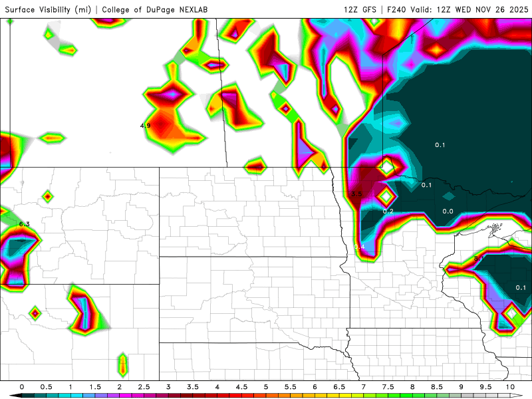Click legend label "7.5"

click(388, 387)
